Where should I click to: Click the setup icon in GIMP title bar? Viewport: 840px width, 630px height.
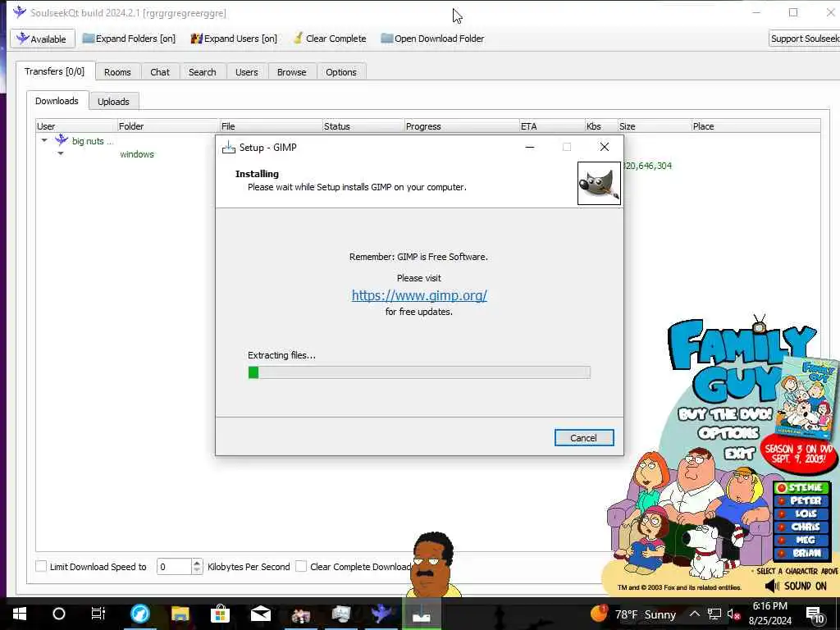(229, 148)
